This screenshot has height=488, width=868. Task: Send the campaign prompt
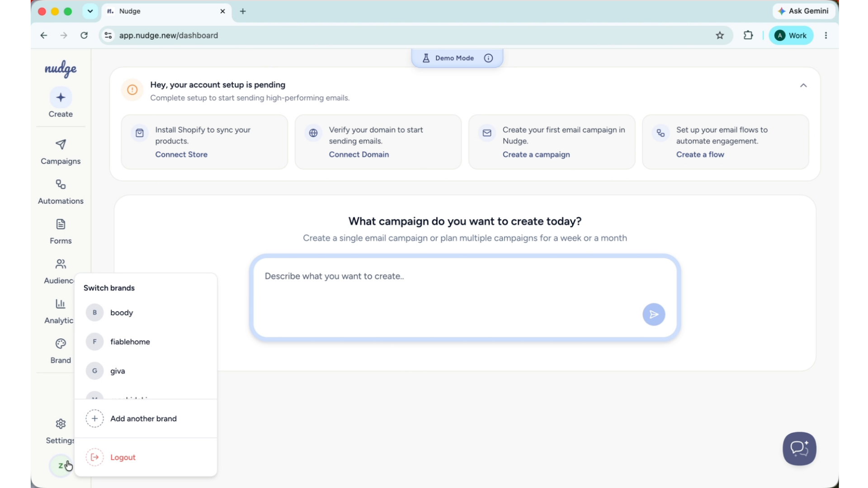[x=654, y=314]
